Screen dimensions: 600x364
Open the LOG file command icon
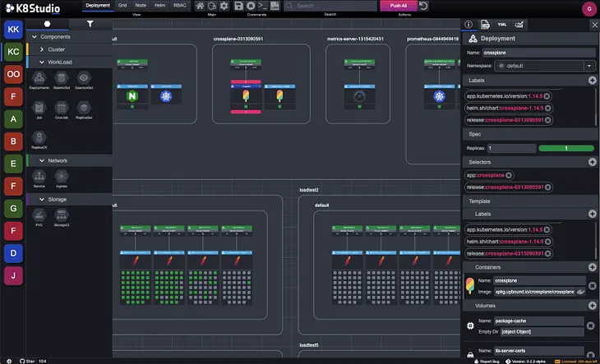(275, 6)
